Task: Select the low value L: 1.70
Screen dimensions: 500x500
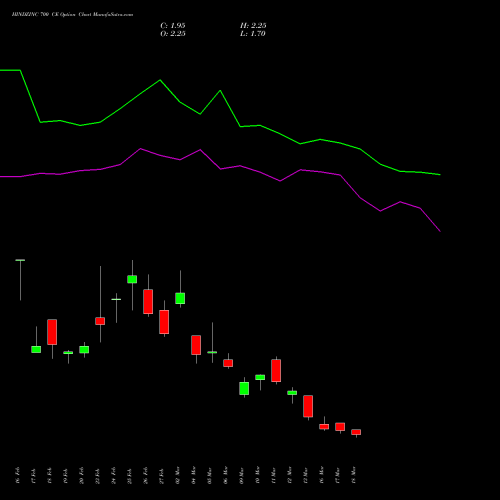Action: (x=253, y=34)
